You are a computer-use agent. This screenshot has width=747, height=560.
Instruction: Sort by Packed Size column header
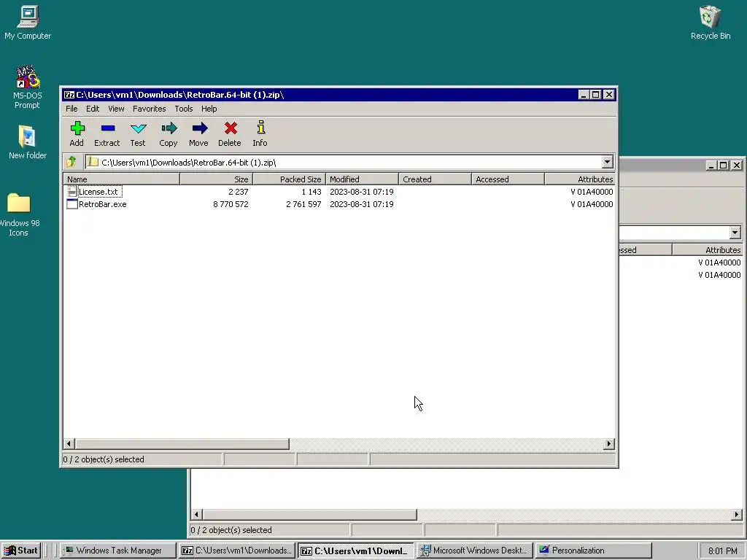[289, 179]
